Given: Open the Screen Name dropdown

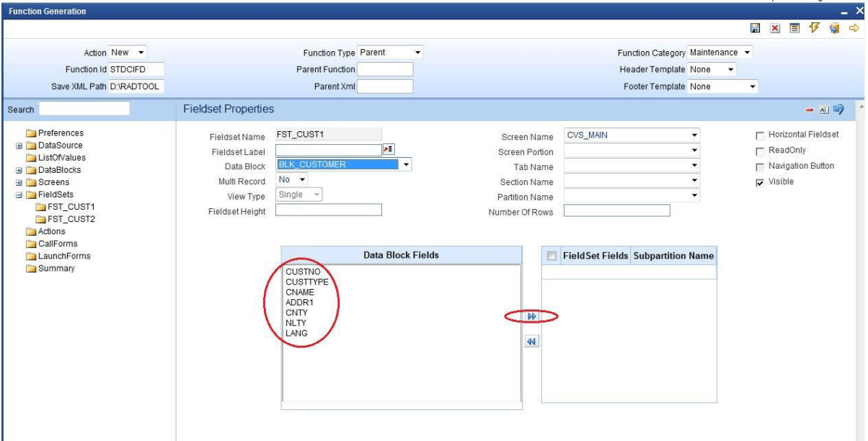Looking at the screenshot, I should point(632,135).
